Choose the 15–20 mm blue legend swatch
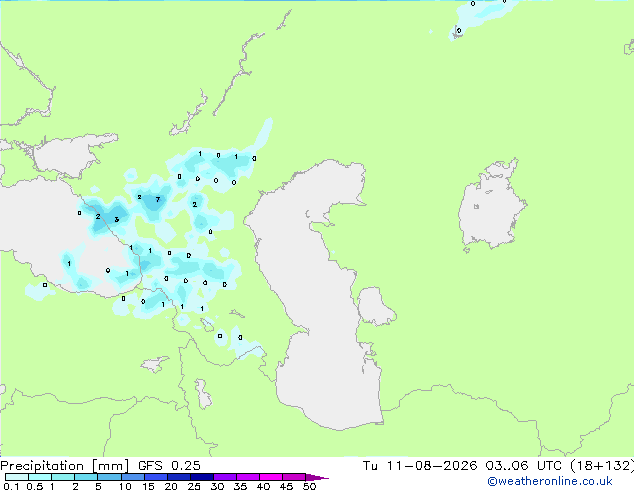Screen dimensions: 634x490 point(155,477)
